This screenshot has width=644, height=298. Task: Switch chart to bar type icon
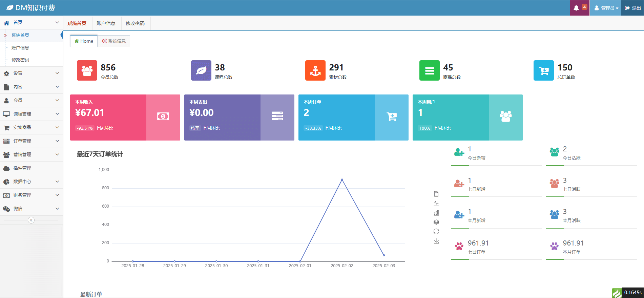pos(436,213)
